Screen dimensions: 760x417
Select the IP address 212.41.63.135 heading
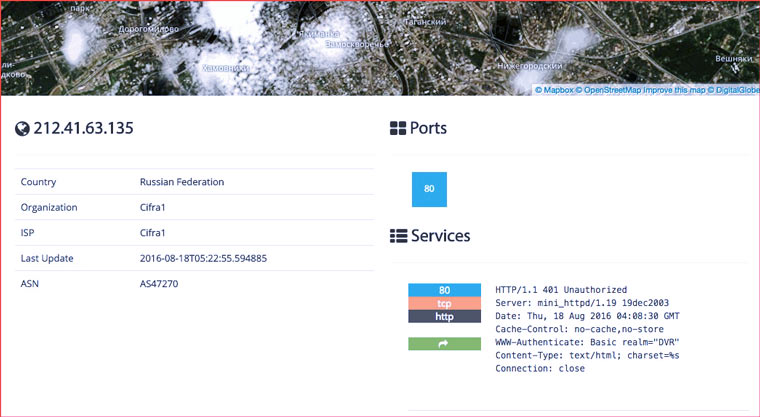(83, 128)
